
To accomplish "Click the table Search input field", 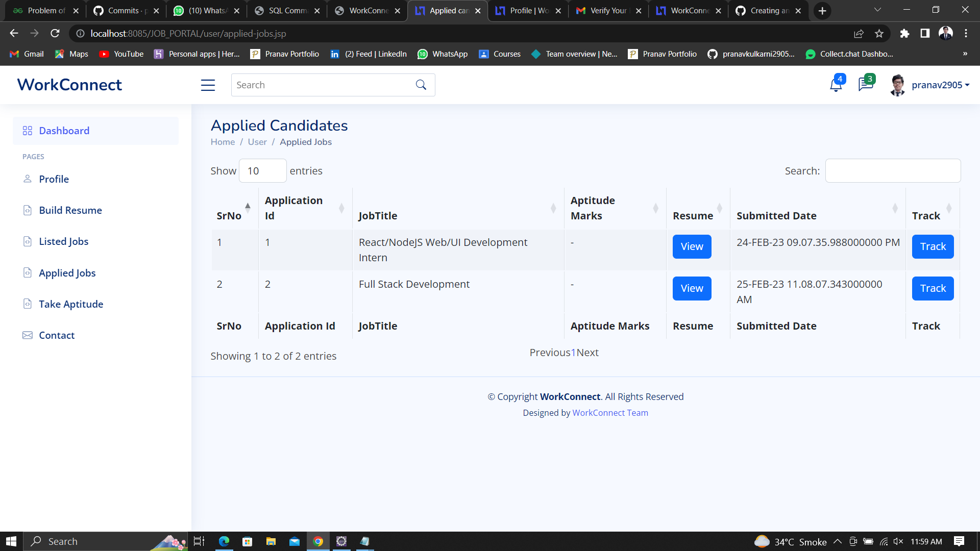I will click(893, 171).
